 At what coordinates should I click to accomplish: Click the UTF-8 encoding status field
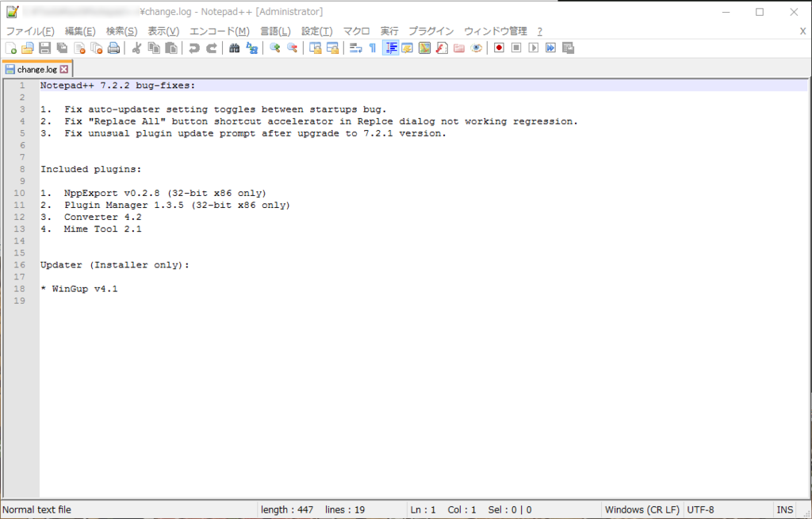pos(700,509)
